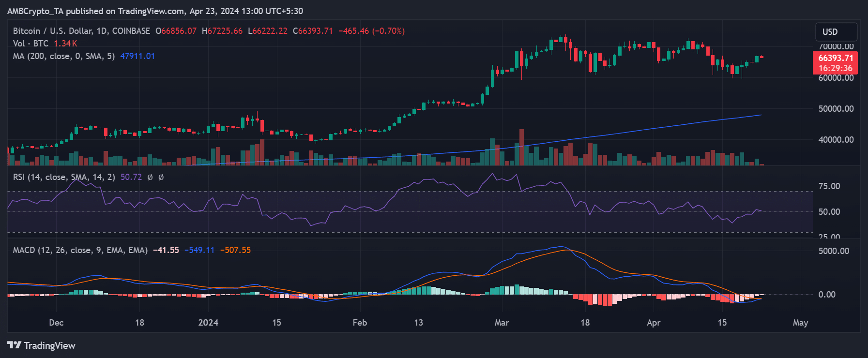
Task: Click the MACD (12, 26, close, 9, EMA, EMA) legend
Action: click(x=80, y=250)
